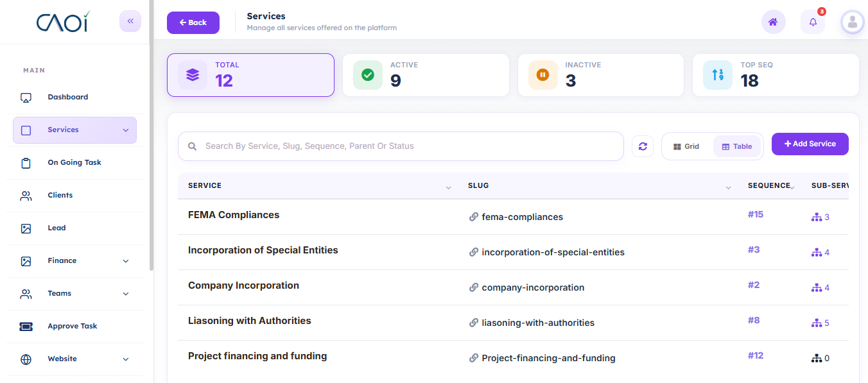The width and height of the screenshot is (868, 383).
Task: Click sequence number #3
Action: pos(754,250)
